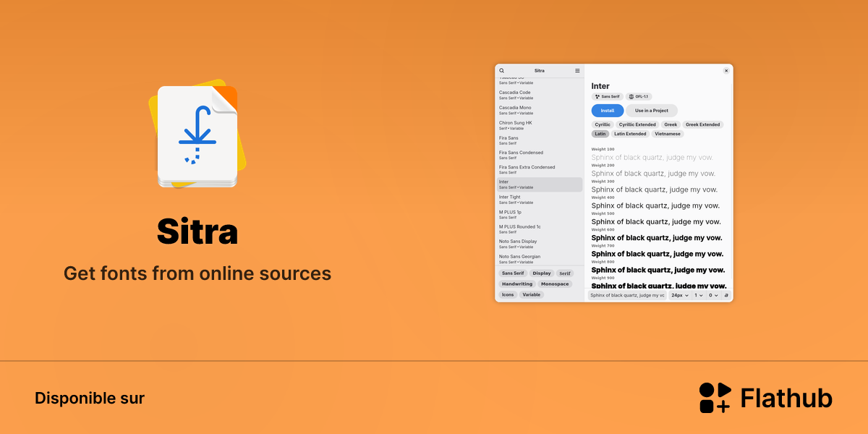Select Inter Tight font
This screenshot has height=434, width=868.
[540, 200]
